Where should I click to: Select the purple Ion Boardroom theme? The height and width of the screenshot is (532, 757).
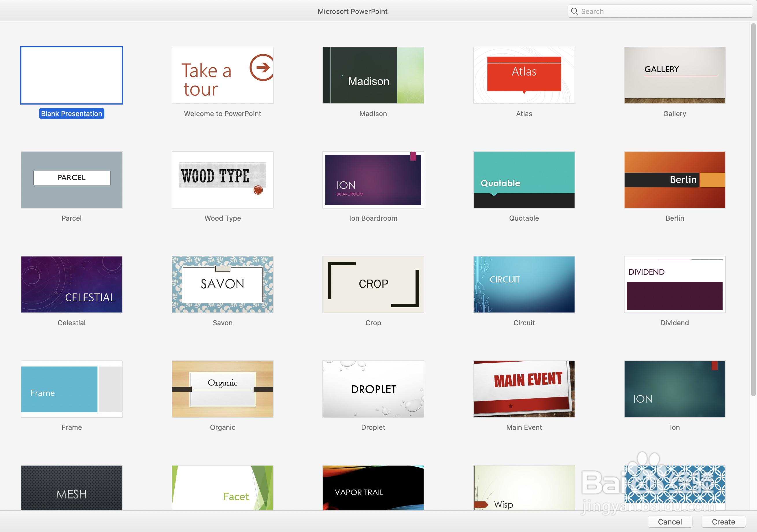(373, 180)
